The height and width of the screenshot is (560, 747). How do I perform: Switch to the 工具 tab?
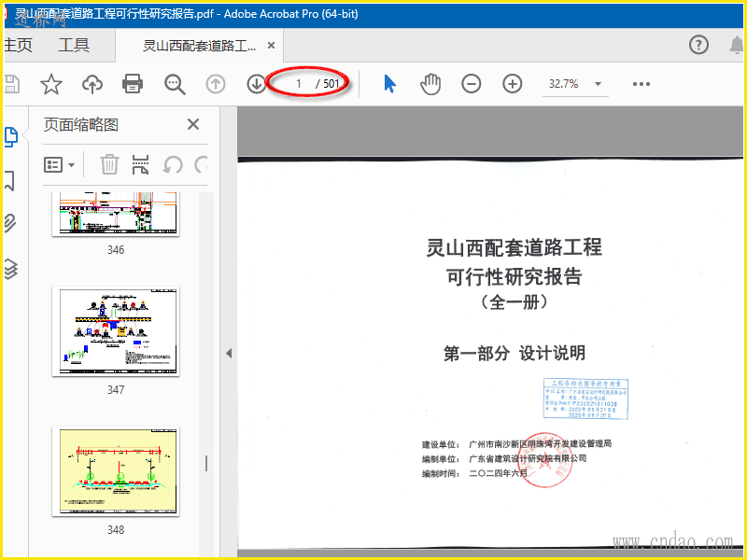pos(74,45)
